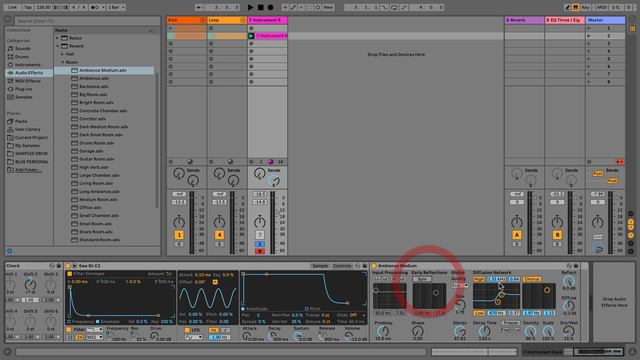The image size is (640, 360).
Task: Open Samples category in browser
Action: (23, 97)
